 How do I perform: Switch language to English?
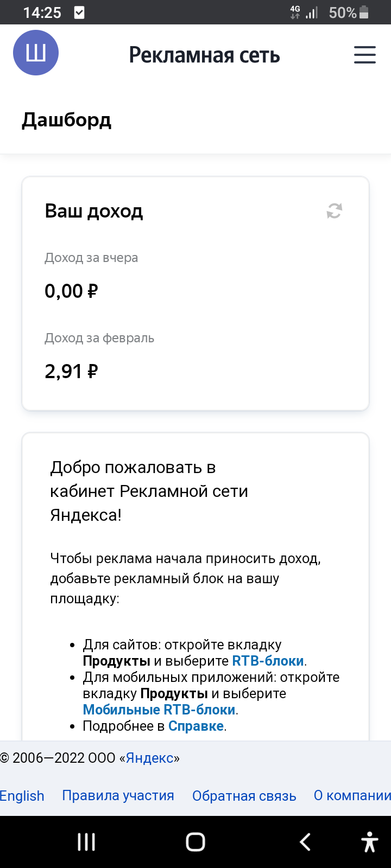click(22, 796)
